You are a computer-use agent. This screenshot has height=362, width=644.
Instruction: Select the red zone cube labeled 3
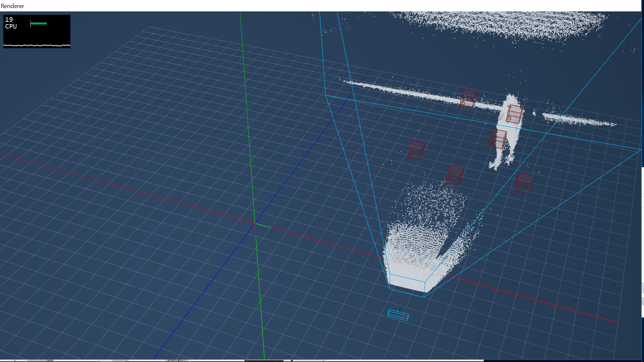click(x=515, y=114)
